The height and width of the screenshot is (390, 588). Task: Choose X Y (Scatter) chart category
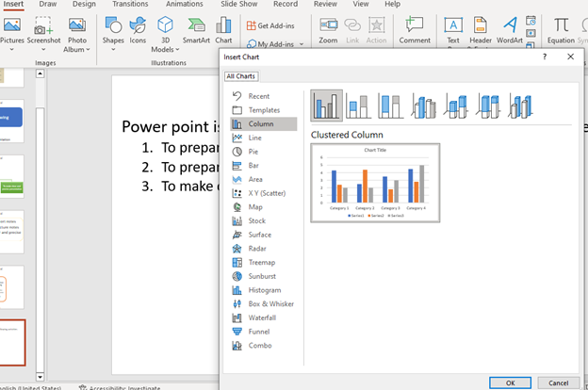[x=263, y=193]
